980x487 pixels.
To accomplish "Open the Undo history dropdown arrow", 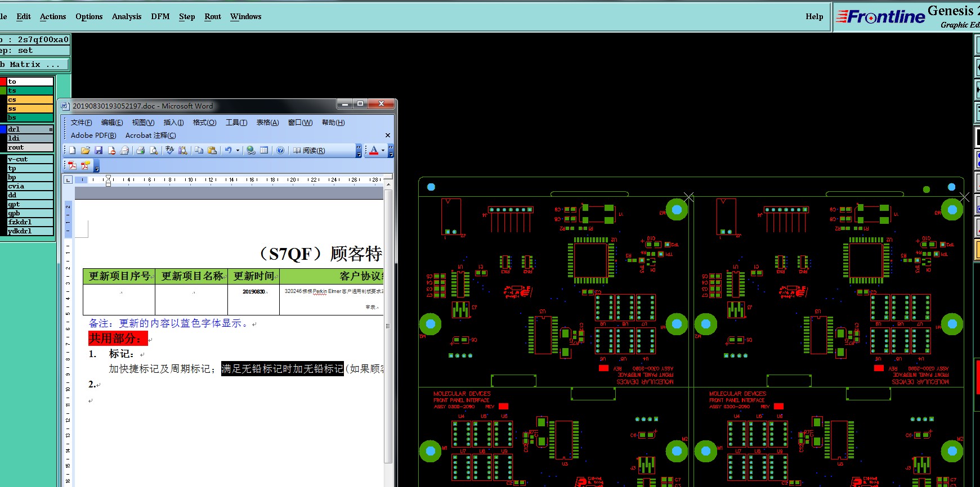I will tap(238, 150).
